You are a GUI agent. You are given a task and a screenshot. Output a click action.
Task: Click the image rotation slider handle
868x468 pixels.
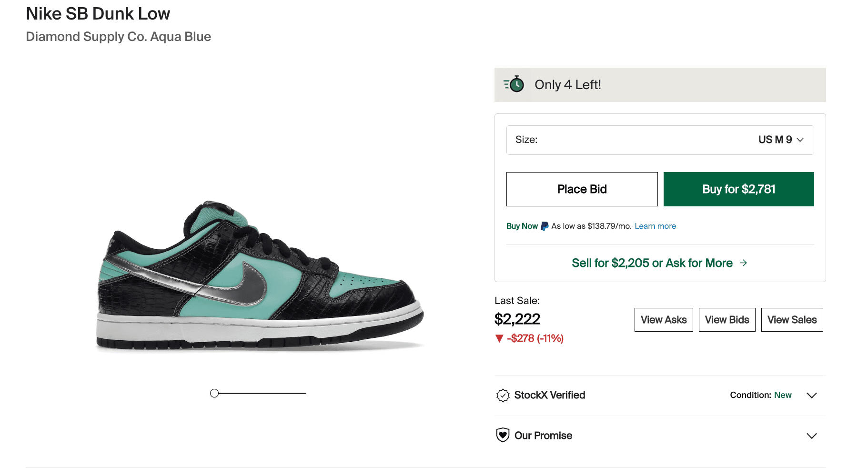[214, 393]
